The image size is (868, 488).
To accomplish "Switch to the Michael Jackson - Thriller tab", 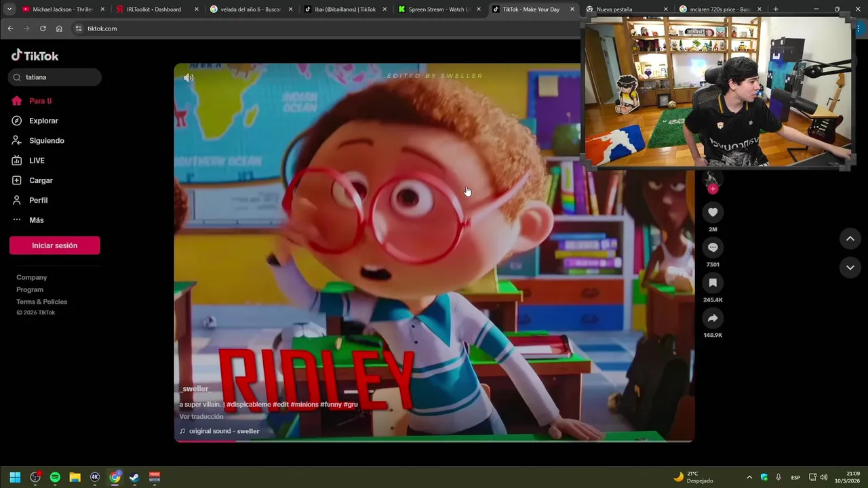I will [62, 9].
